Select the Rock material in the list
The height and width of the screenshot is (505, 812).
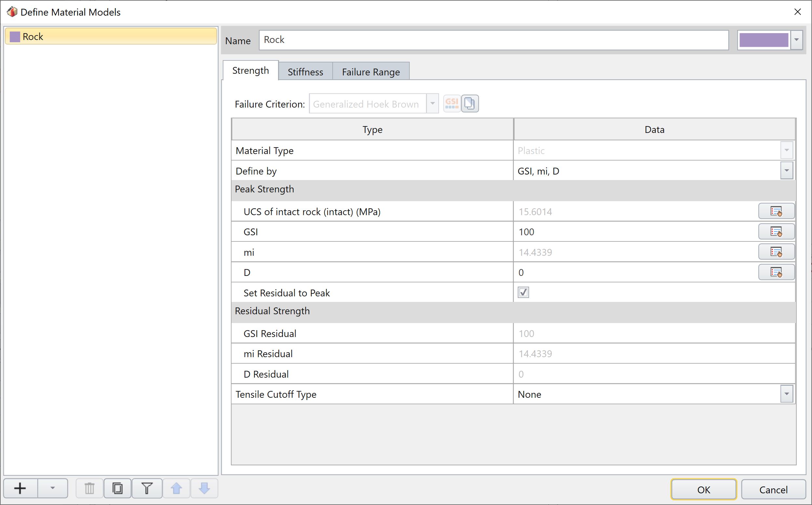tap(110, 36)
